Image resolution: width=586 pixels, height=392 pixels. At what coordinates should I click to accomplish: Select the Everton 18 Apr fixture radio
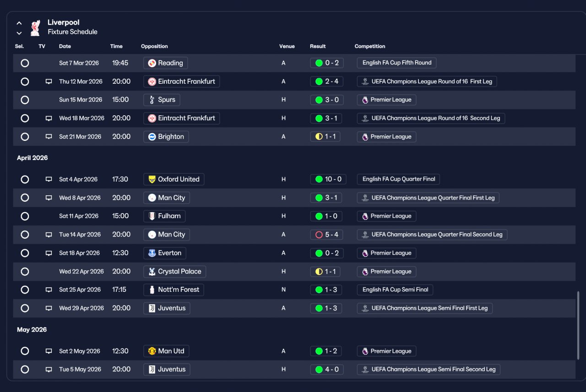tap(25, 253)
